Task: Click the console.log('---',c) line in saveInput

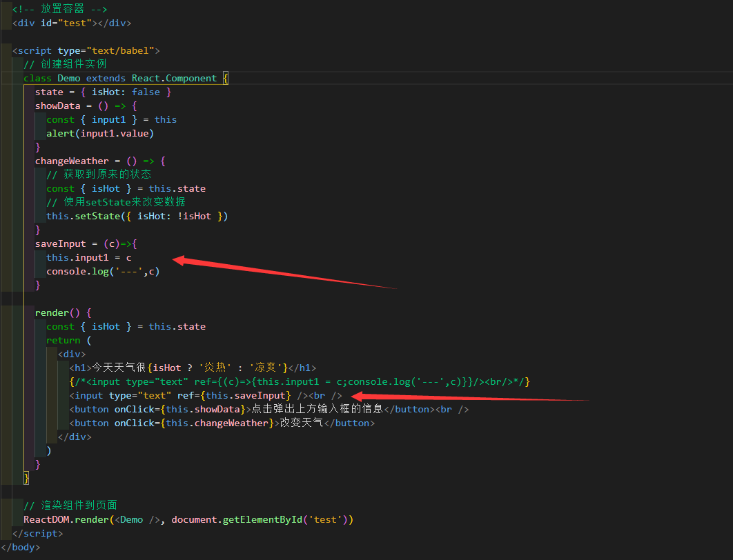Action: point(103,271)
